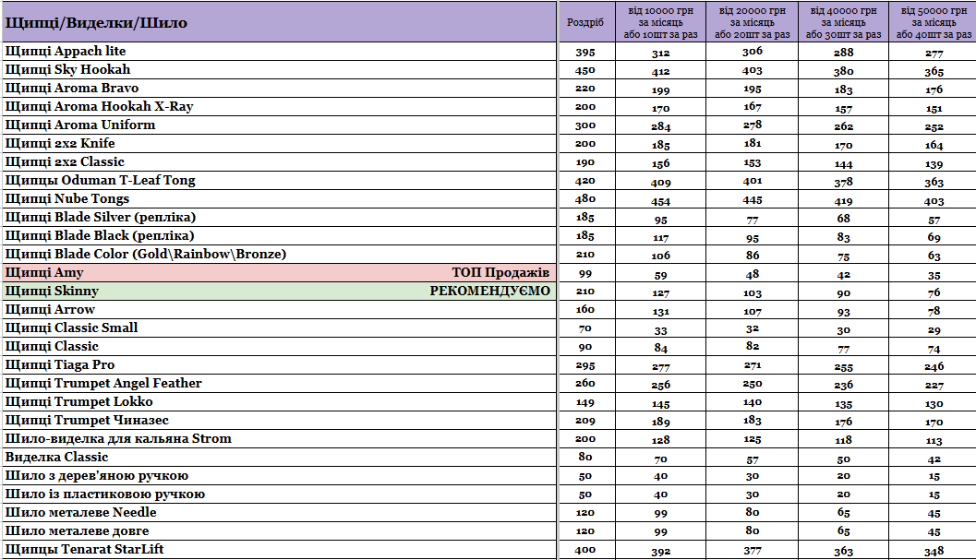Click "Щипці Trumpet Angel Feather" cell

pos(102,384)
